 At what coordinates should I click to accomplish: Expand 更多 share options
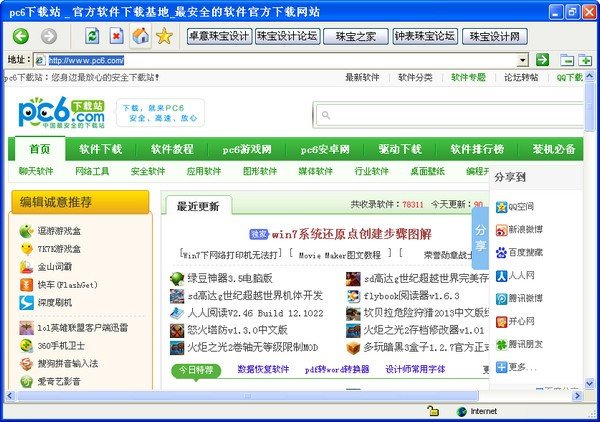point(518,366)
